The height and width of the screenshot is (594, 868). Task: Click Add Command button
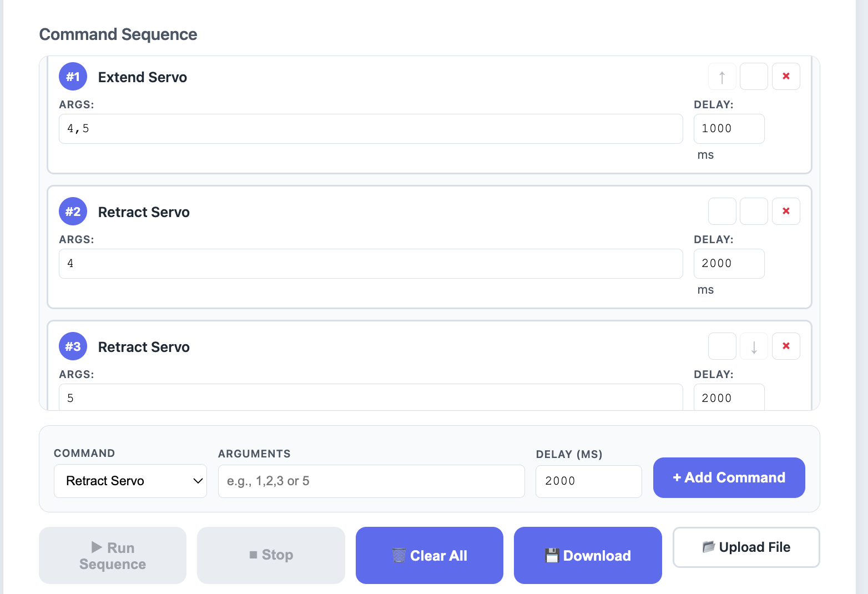[729, 477]
